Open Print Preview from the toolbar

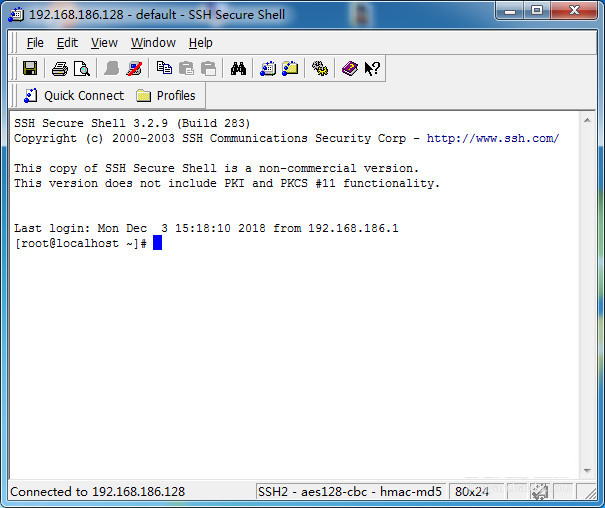(81, 69)
